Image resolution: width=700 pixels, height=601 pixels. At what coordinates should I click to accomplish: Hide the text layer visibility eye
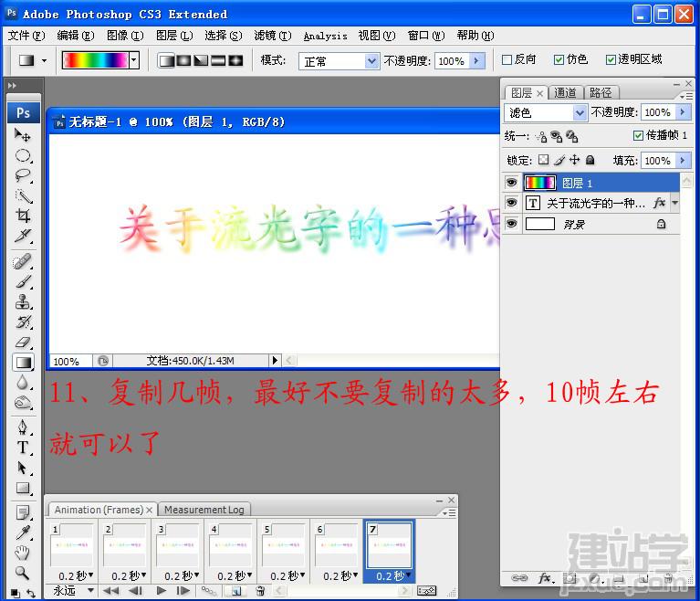click(512, 203)
